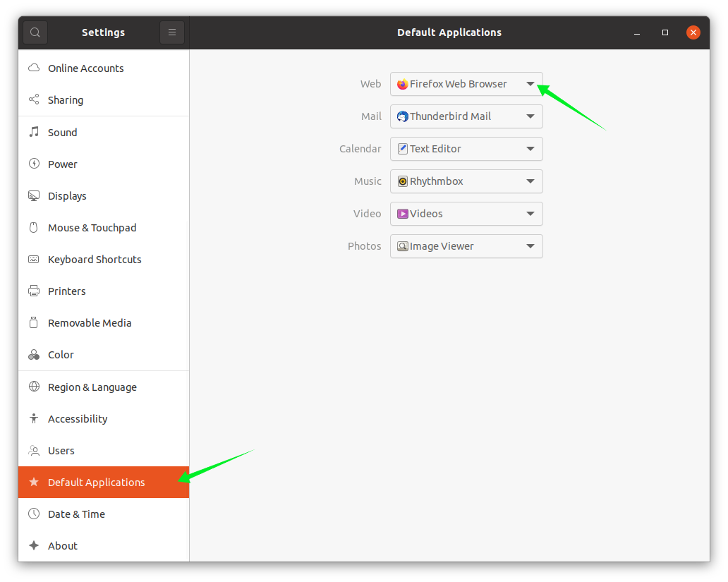Click the Rhythmbox icon in Music selector
The width and height of the screenshot is (728, 582).
[x=403, y=181]
